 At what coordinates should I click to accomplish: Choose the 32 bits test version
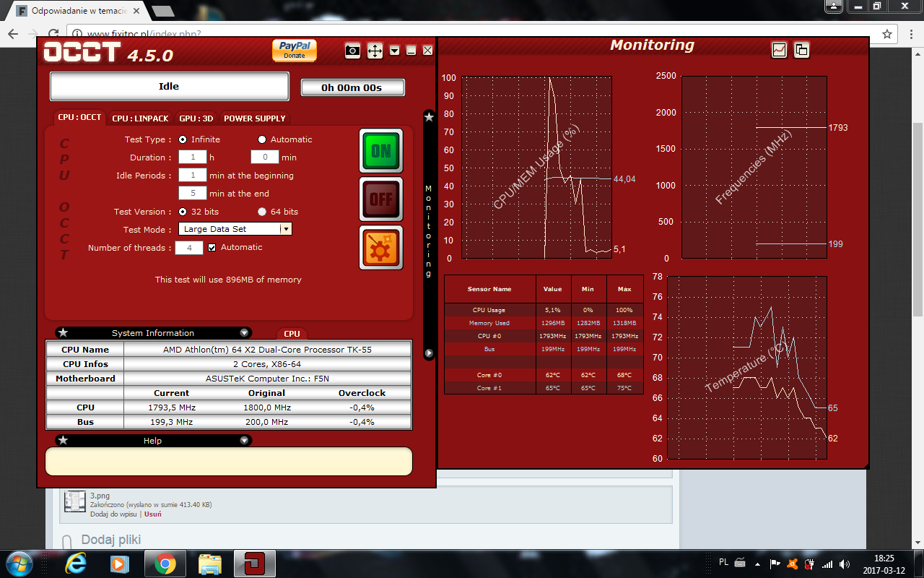pos(182,212)
